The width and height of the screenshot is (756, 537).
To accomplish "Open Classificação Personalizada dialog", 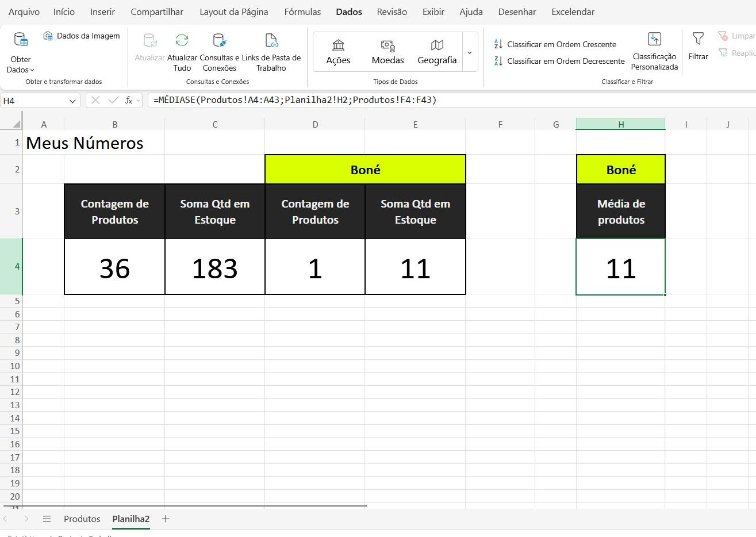I will tap(654, 52).
